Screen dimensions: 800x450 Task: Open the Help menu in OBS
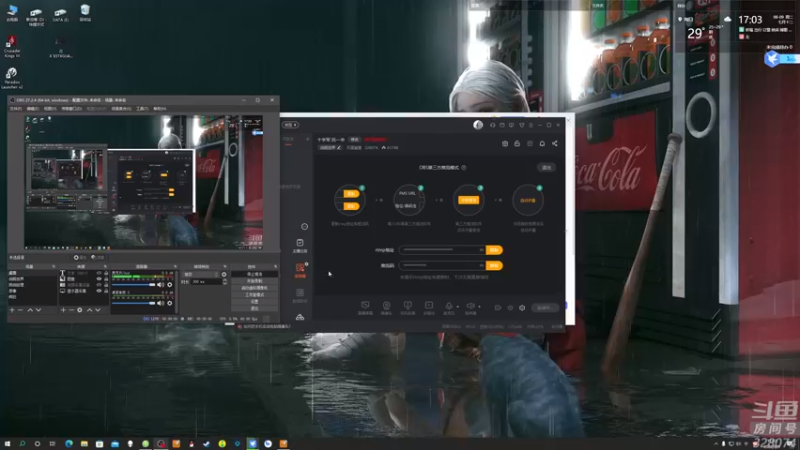pos(160,108)
